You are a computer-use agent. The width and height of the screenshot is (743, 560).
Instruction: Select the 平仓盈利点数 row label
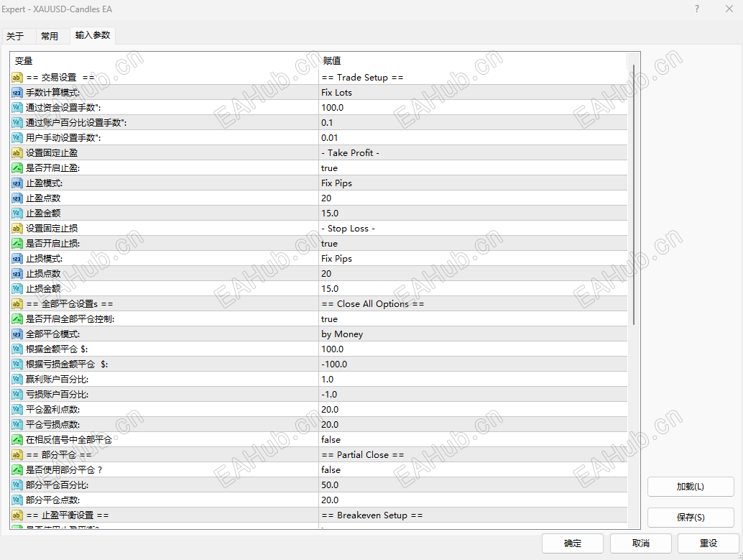pos(52,410)
